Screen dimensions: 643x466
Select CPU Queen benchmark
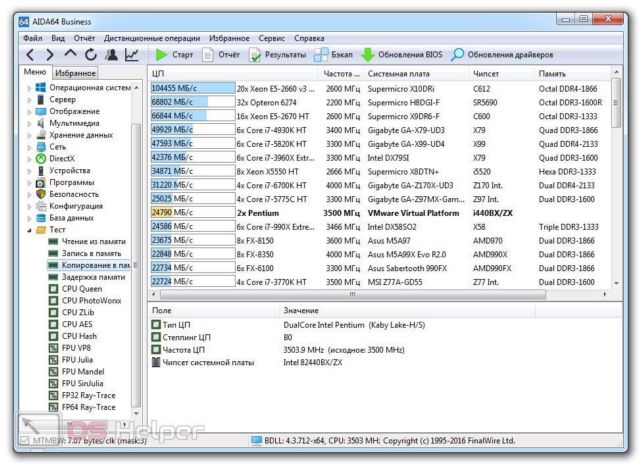pos(82,289)
